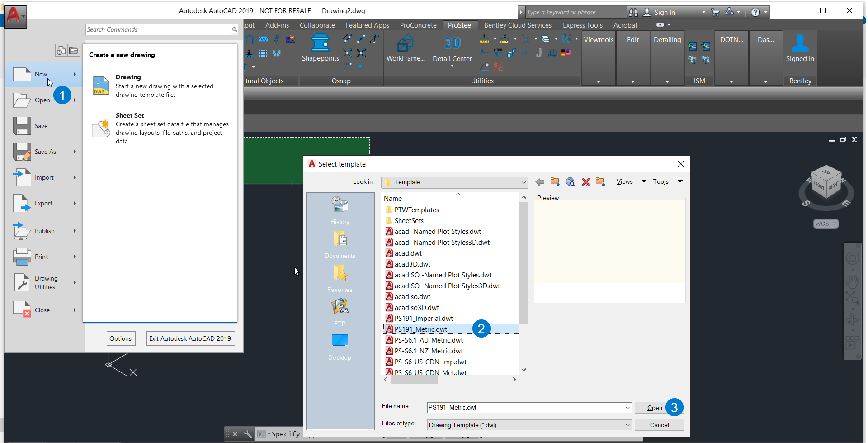The image size is (868, 443).
Task: Open History in the places sidebar
Action: (x=340, y=210)
